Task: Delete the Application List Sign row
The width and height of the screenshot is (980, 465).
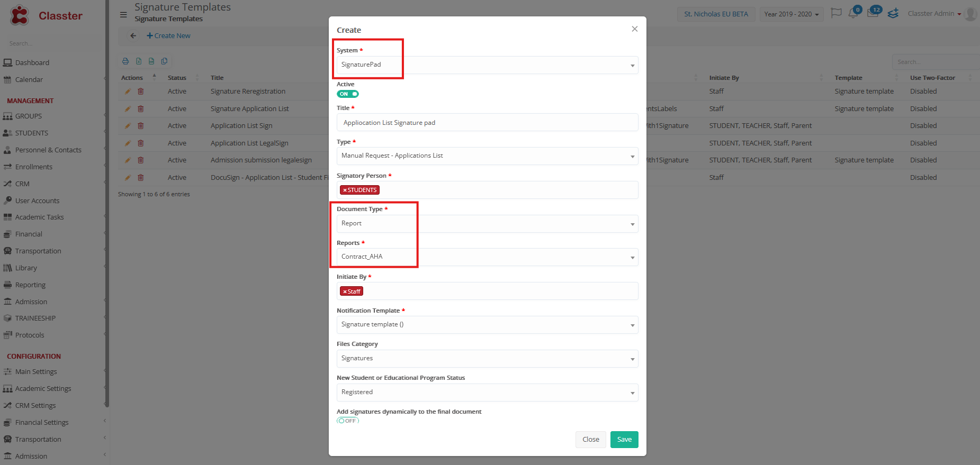Action: pyautogui.click(x=141, y=126)
